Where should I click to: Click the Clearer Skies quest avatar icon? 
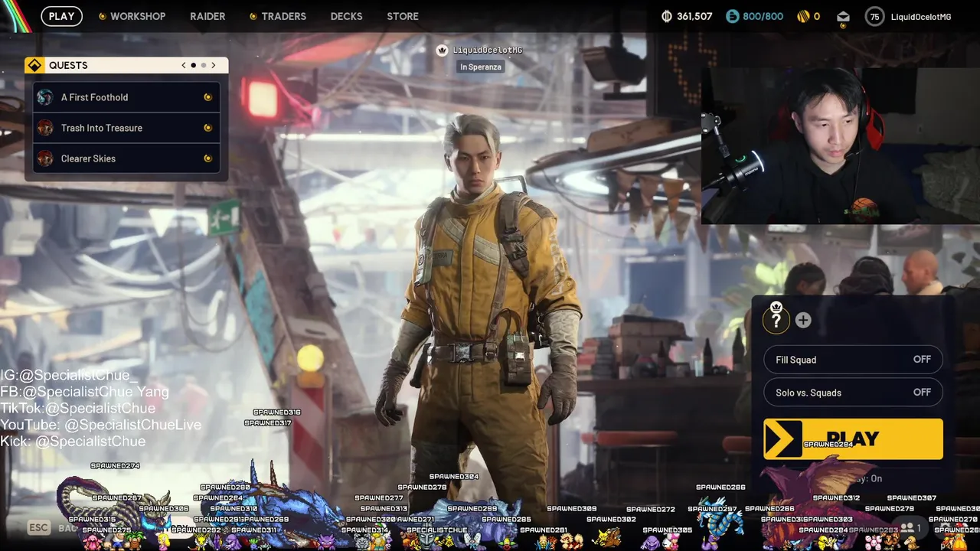click(45, 158)
